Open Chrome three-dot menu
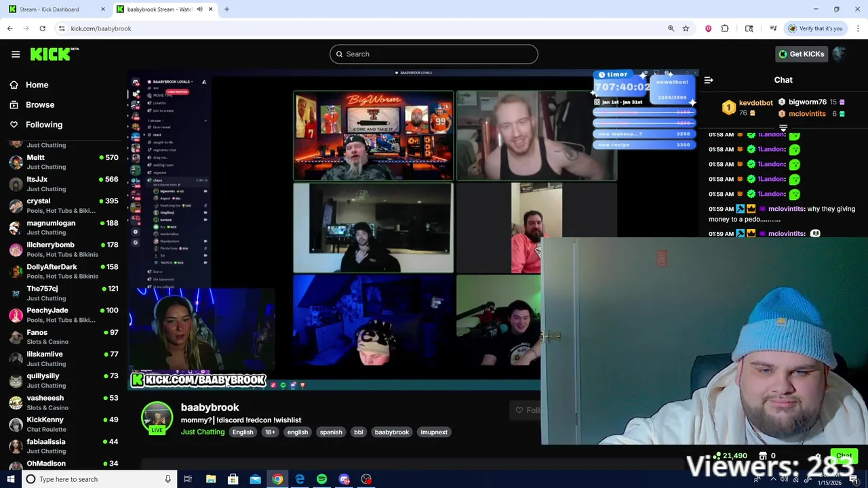 pyautogui.click(x=859, y=28)
